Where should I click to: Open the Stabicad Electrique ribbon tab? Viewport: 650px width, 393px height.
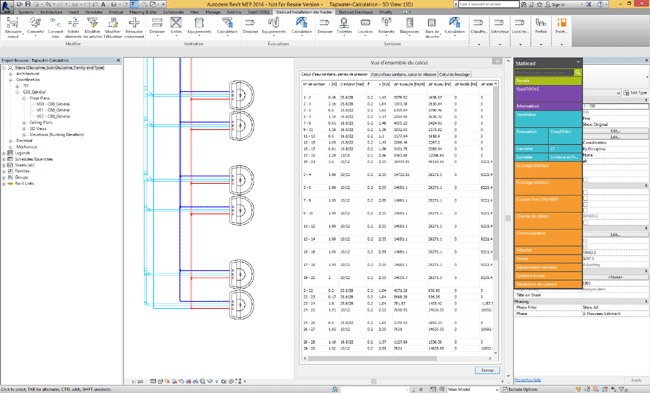click(356, 12)
